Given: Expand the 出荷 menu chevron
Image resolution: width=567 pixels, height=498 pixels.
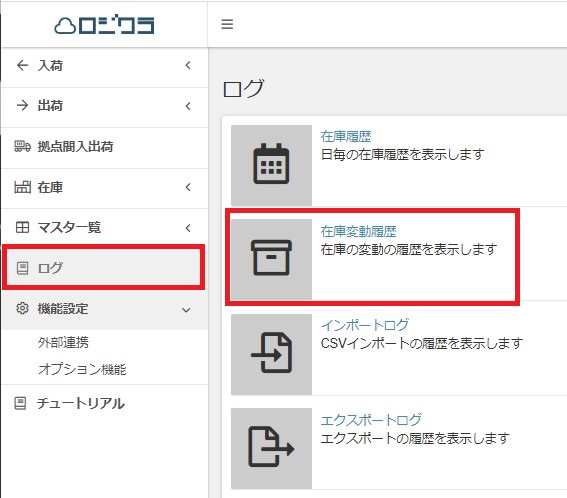Looking at the screenshot, I should 188,106.
